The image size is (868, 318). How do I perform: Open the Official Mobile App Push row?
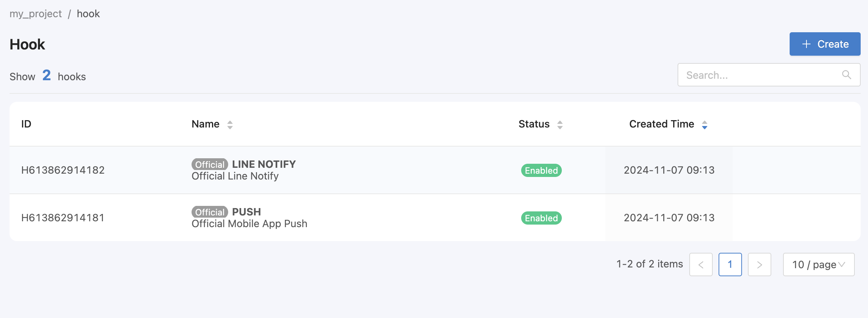(435, 218)
